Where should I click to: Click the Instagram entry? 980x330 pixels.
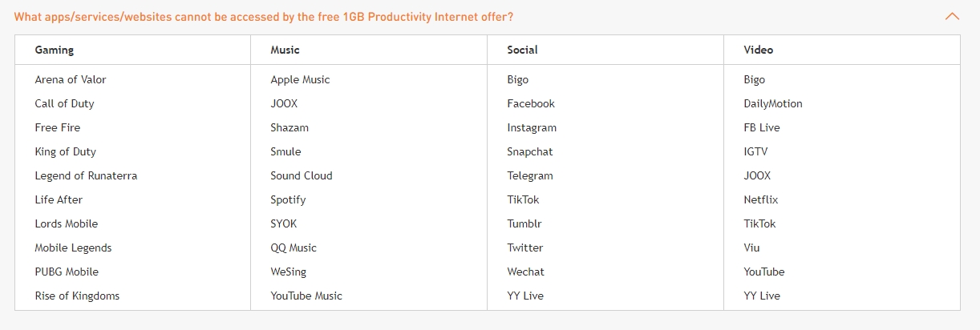point(532,127)
